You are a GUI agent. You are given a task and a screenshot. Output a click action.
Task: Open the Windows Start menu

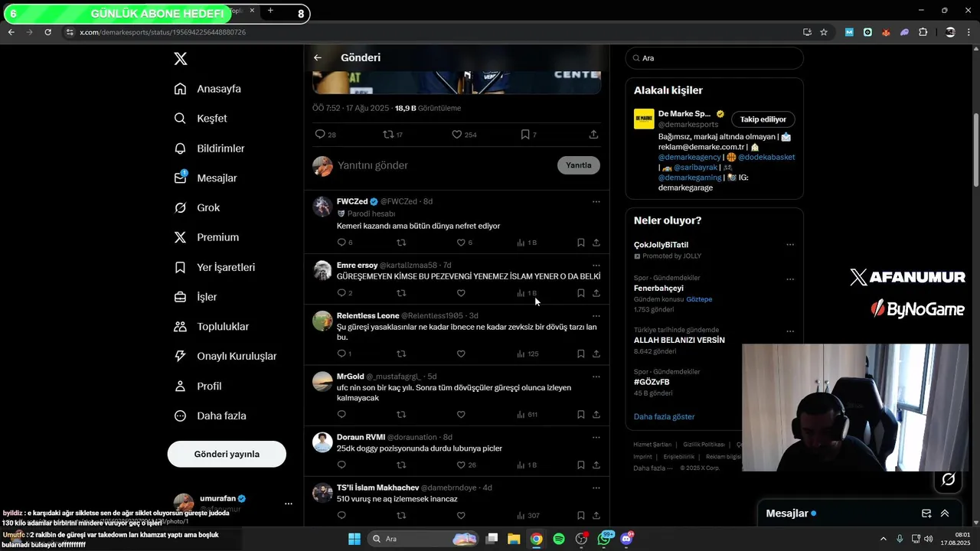coord(354,539)
